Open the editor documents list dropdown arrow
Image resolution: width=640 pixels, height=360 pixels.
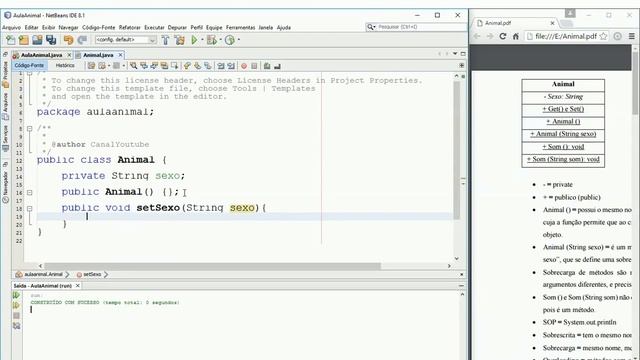tap(455, 54)
